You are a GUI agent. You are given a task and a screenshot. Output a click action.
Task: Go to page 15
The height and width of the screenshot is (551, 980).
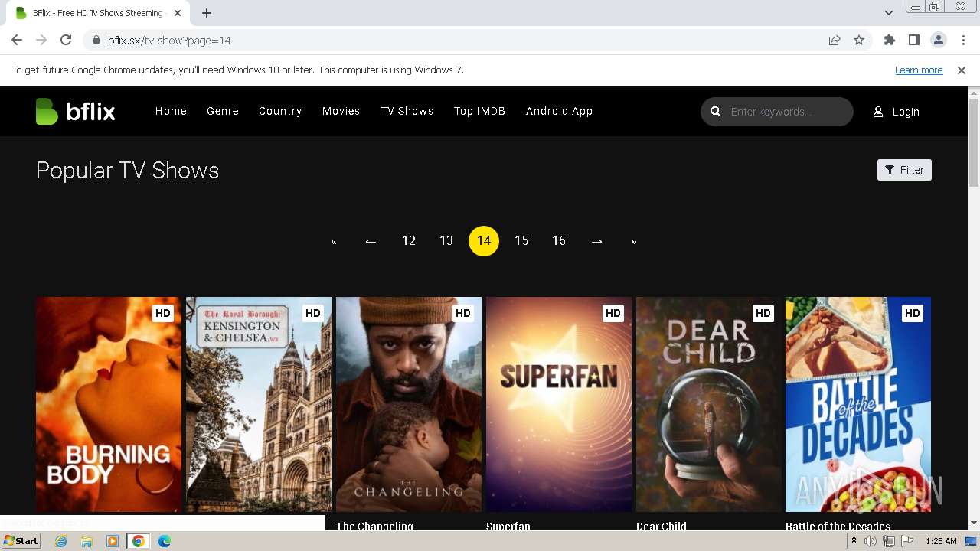521,241
